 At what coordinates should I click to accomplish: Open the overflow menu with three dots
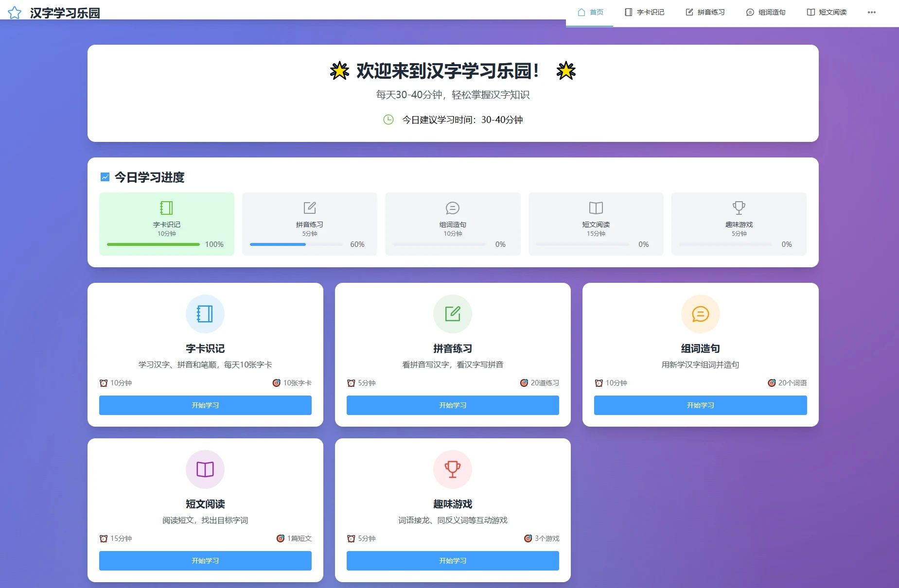(x=871, y=12)
